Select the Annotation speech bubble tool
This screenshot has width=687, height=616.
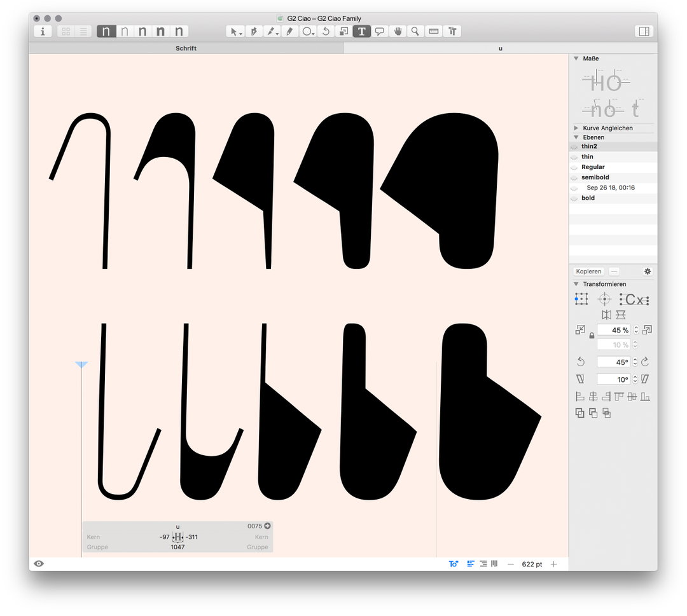point(379,31)
